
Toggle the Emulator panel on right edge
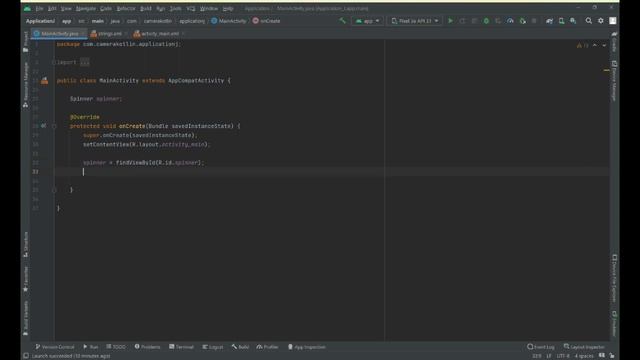(x=614, y=324)
